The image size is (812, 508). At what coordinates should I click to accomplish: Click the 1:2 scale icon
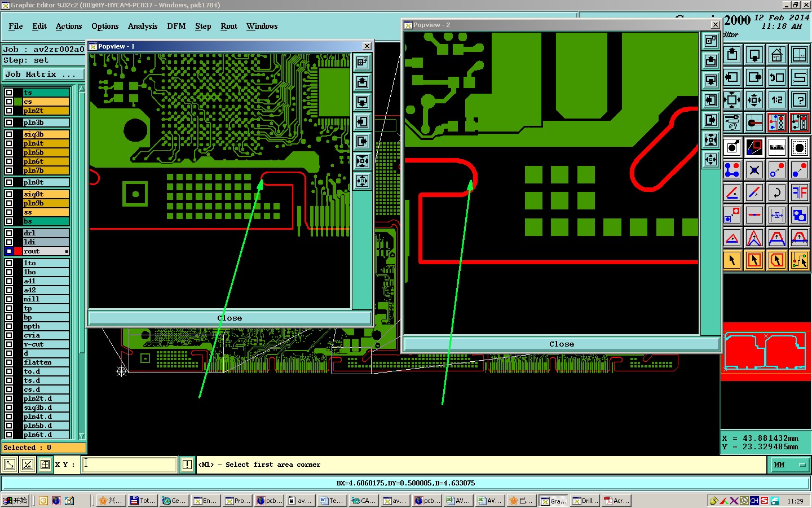(777, 100)
